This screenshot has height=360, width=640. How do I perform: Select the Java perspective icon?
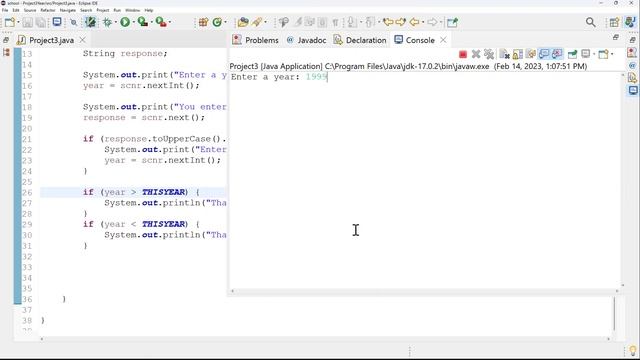click(631, 22)
